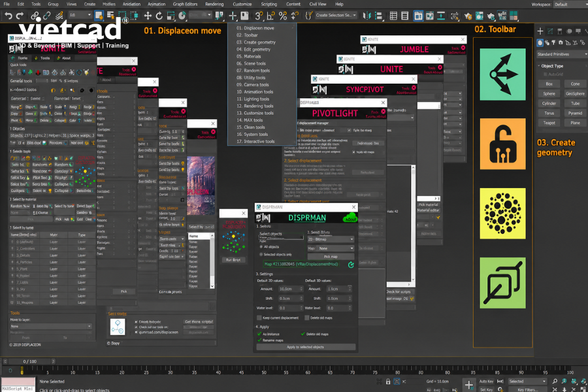Check Keep current displacement checkbox
The image size is (588, 392).
point(259,318)
